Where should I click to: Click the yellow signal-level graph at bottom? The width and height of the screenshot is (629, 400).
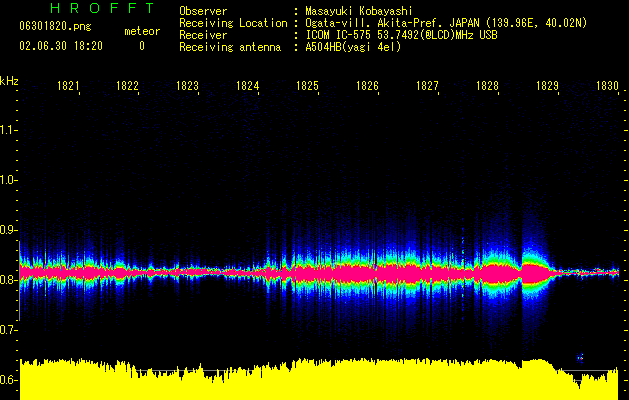[x=319, y=379]
